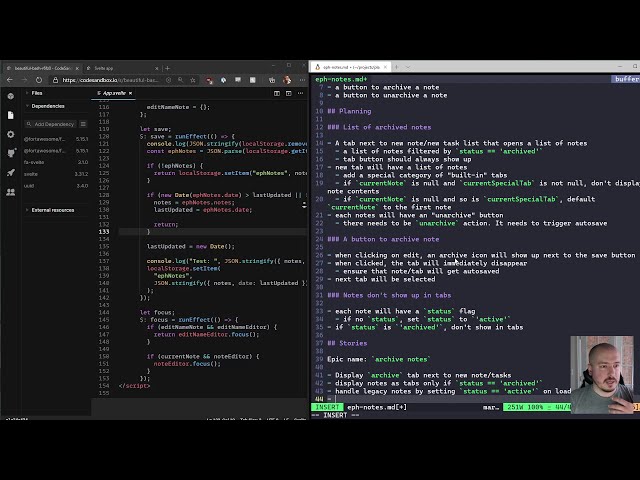
Task: Open the file explorer icon in CodeSandbox sidebar
Action: click(11, 116)
